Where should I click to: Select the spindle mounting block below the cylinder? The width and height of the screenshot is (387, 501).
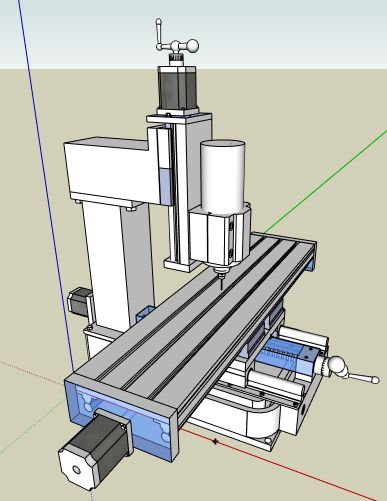point(219,236)
